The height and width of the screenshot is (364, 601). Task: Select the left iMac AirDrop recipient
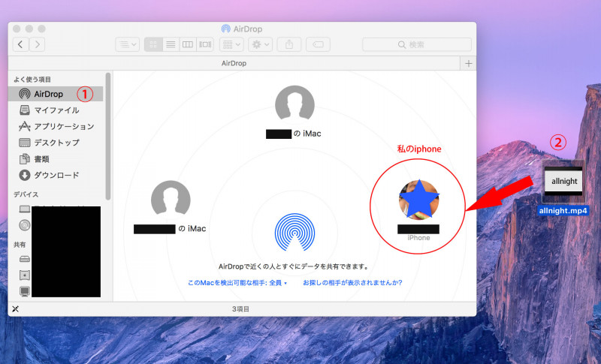click(x=171, y=200)
